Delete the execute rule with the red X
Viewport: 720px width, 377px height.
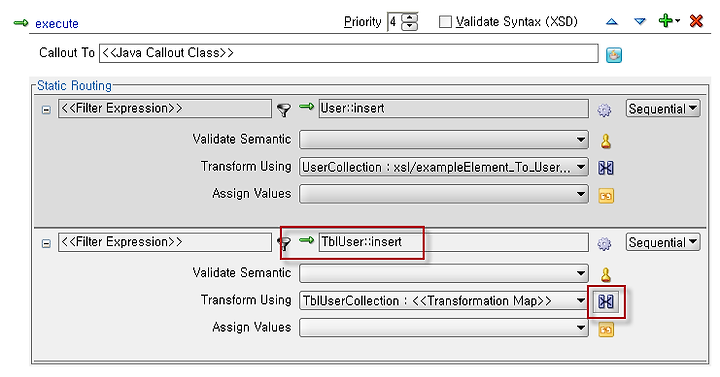(x=696, y=21)
